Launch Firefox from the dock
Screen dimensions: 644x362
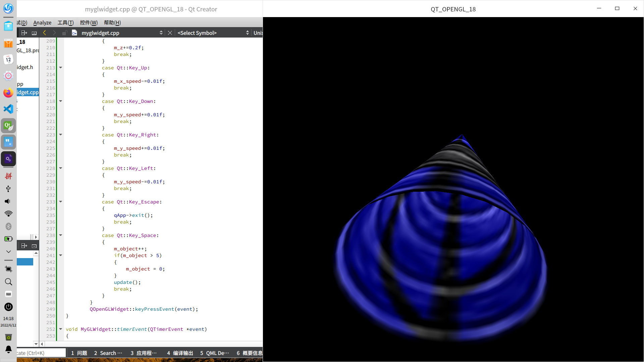coord(8,93)
